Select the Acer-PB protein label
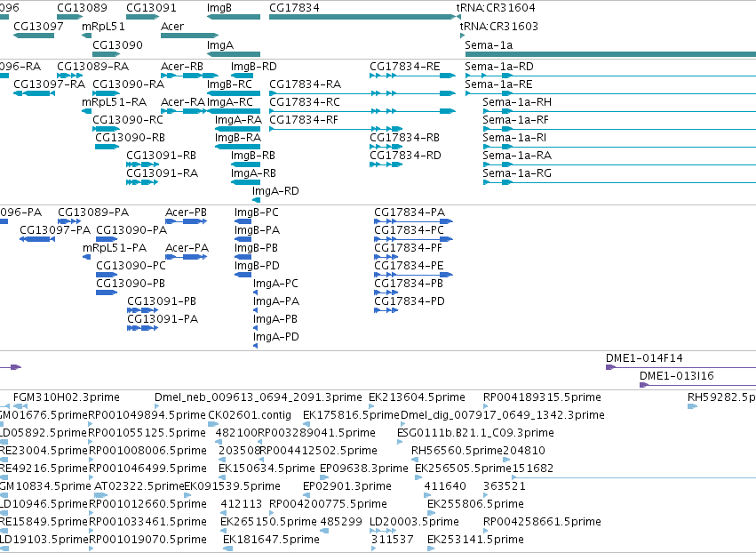This screenshot has height=553, width=756. tap(186, 212)
